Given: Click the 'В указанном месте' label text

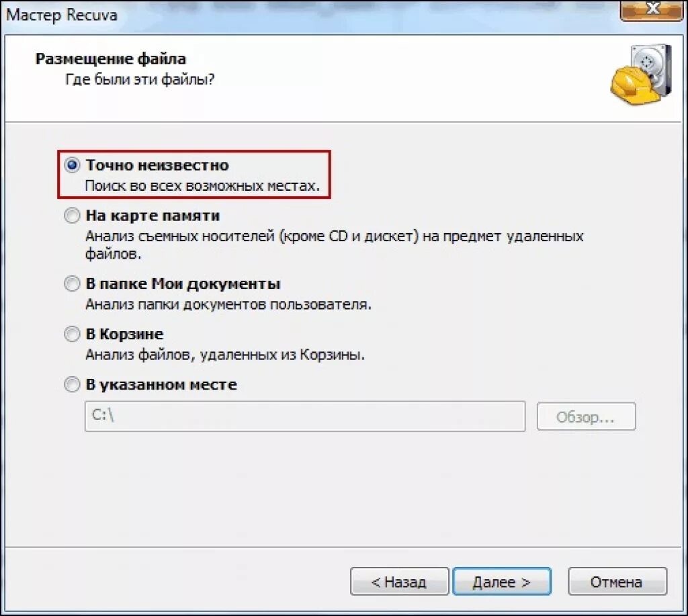Looking at the screenshot, I should pos(161,385).
